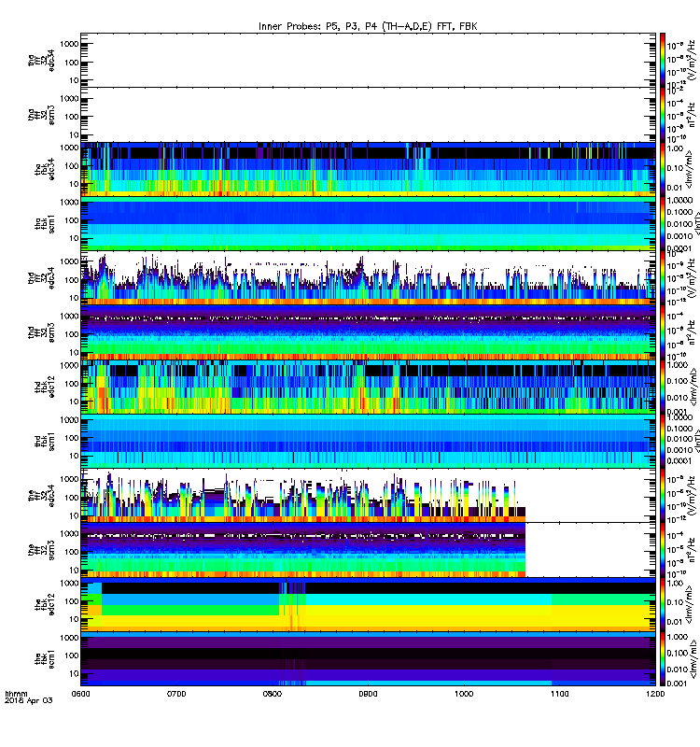Click inside the thd fff scm3 spectrogram
The width and height of the screenshot is (700, 747).
[368, 332]
